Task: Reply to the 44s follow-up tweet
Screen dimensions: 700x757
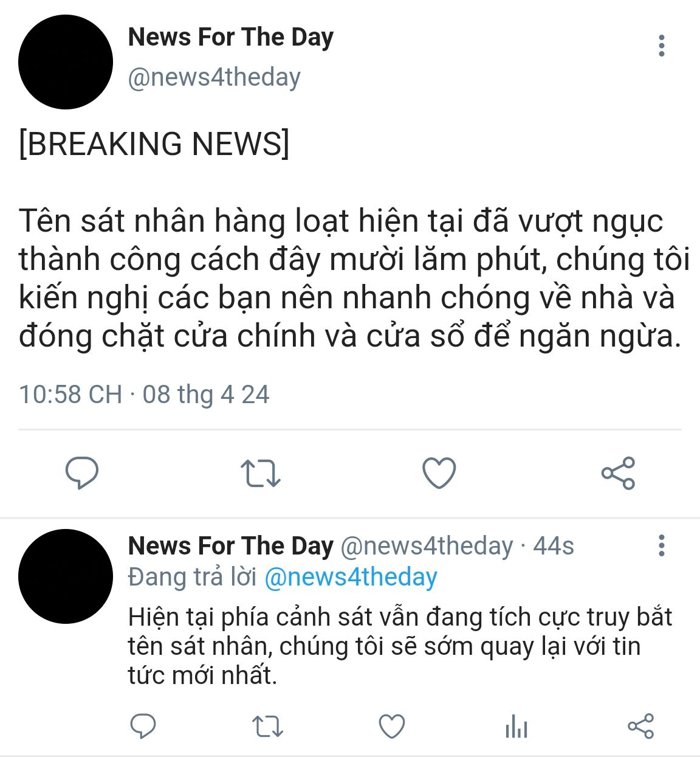Action: click(144, 726)
